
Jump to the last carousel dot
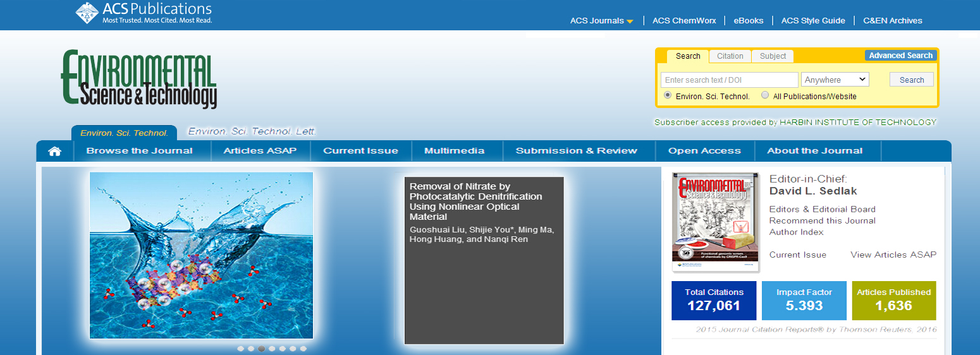point(303,348)
